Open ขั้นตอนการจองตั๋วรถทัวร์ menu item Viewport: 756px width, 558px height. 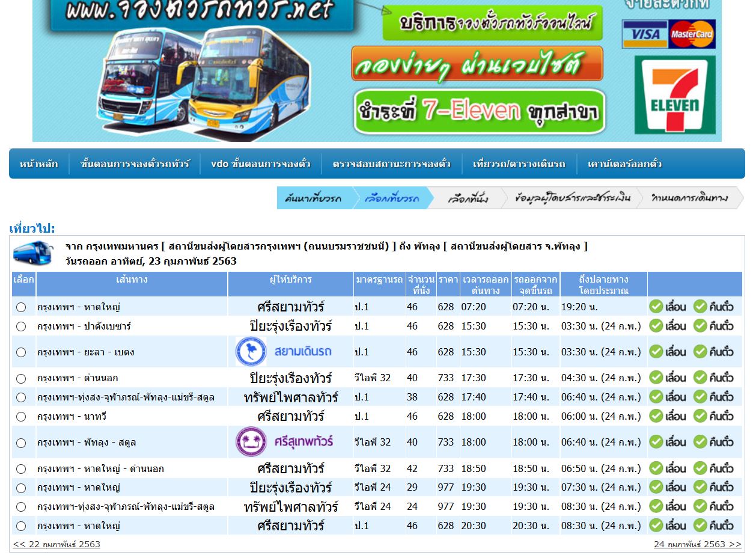(135, 164)
